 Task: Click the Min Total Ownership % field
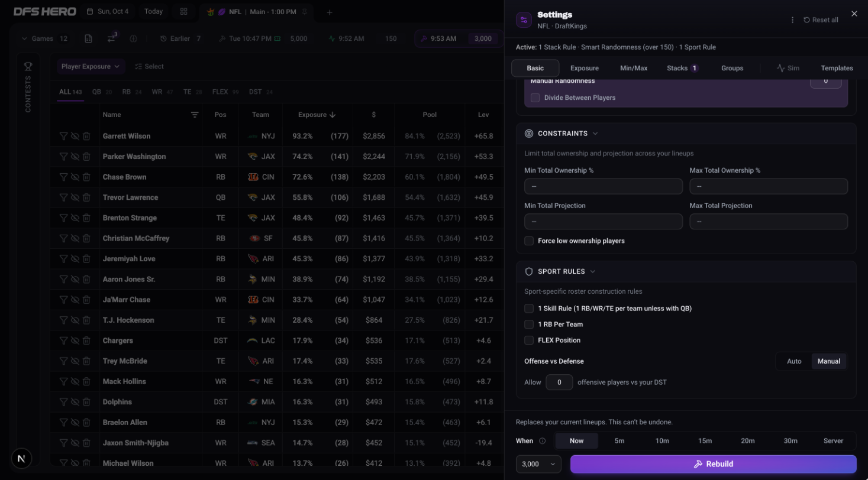604,186
